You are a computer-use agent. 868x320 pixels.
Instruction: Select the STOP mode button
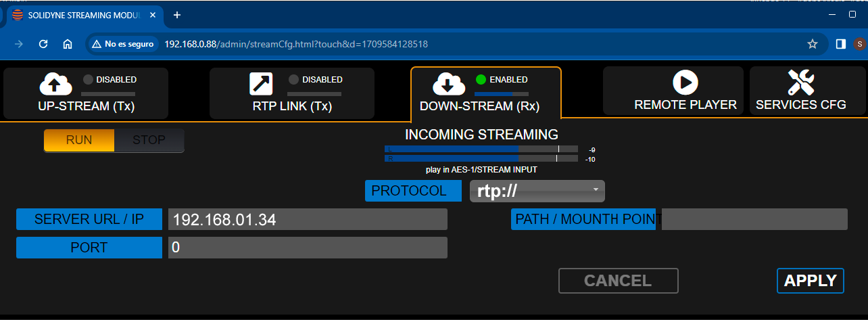149,141
